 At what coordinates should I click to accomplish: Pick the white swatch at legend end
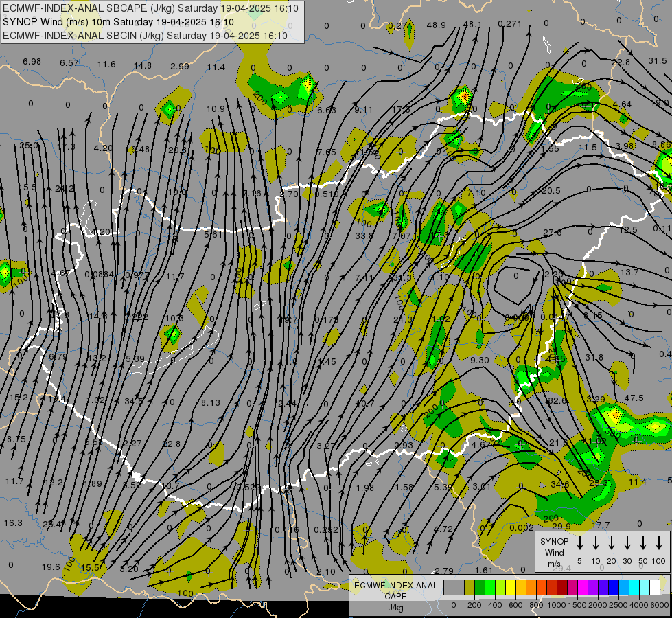pos(654,588)
